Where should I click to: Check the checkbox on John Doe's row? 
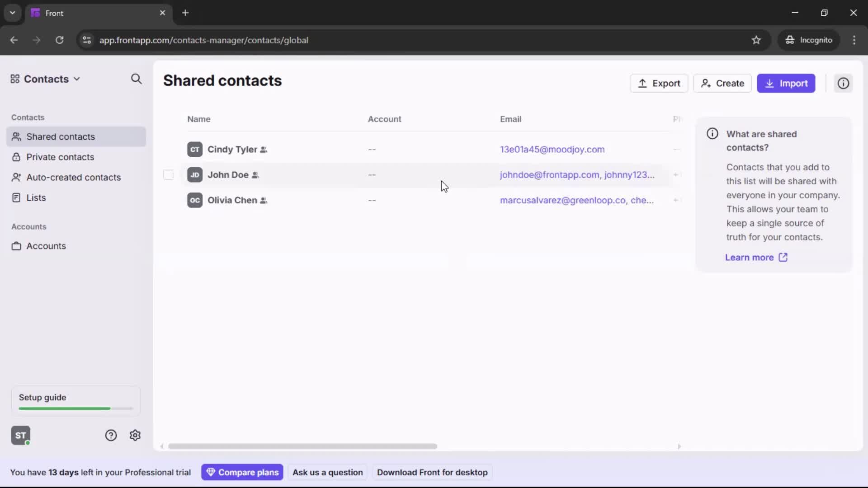tap(168, 175)
